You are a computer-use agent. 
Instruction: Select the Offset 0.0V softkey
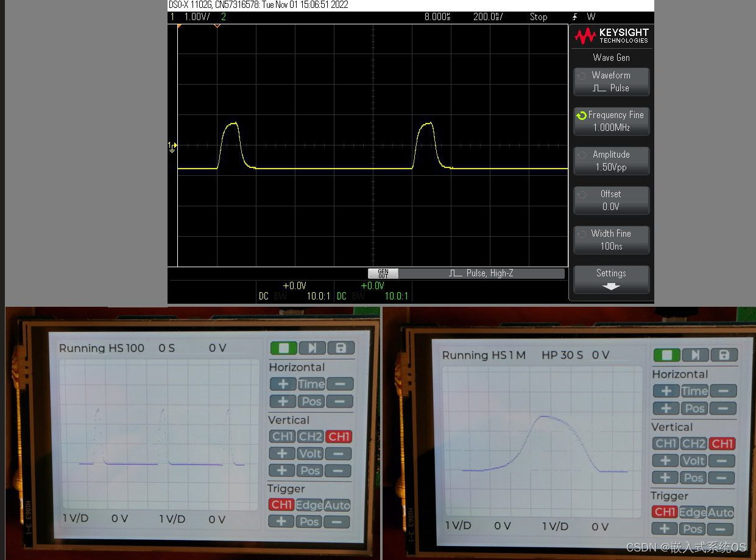coord(611,200)
